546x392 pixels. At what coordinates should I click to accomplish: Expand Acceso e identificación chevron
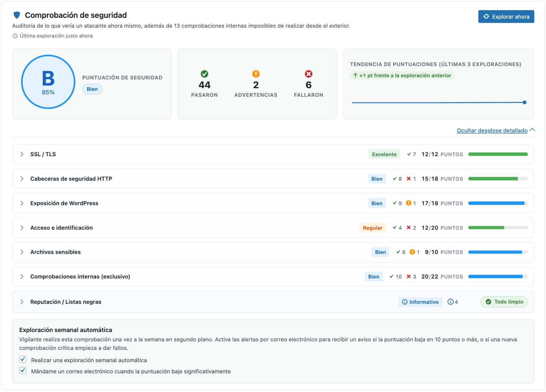click(x=22, y=228)
